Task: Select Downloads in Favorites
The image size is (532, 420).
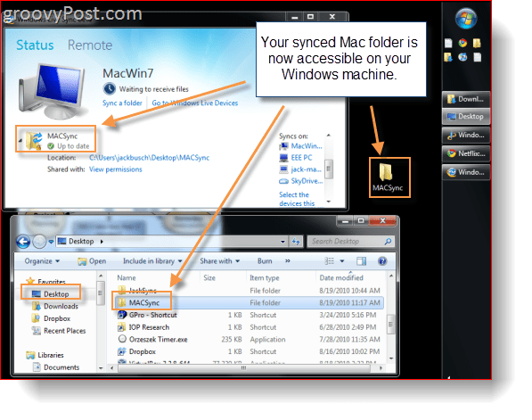Action: [55, 306]
